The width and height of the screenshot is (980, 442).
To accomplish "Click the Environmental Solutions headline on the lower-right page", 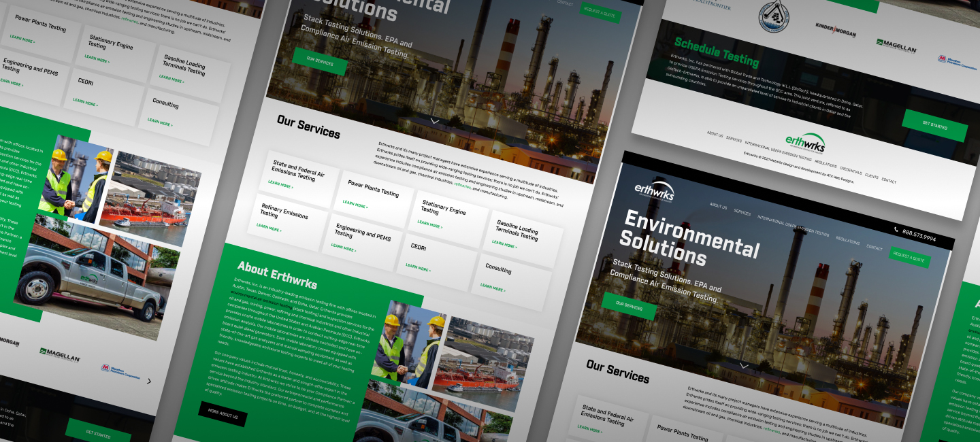I will point(689,239).
